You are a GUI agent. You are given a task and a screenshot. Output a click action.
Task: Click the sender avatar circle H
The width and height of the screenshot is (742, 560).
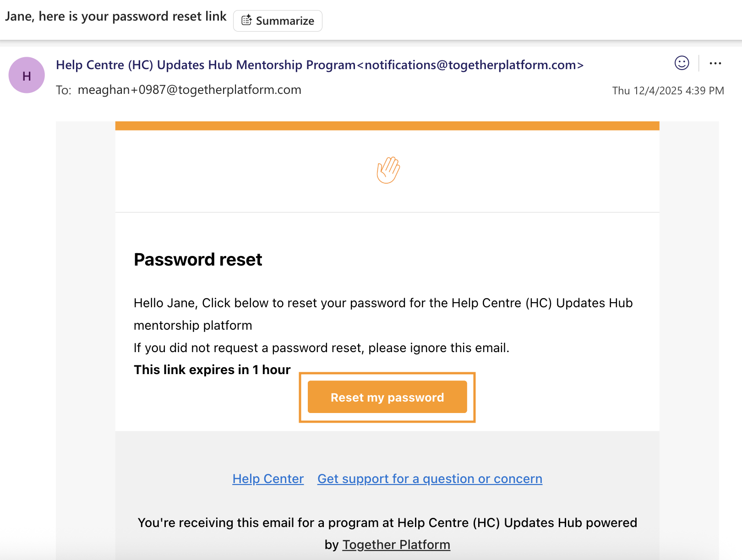click(27, 76)
